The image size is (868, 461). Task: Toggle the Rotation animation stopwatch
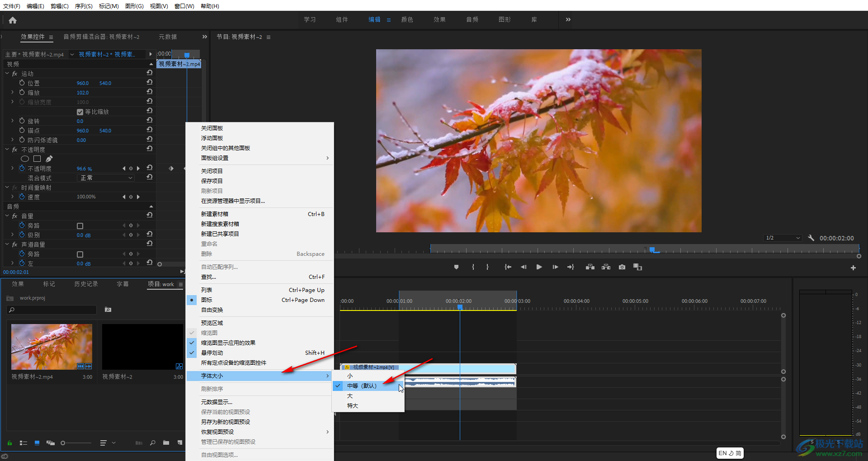coord(22,121)
